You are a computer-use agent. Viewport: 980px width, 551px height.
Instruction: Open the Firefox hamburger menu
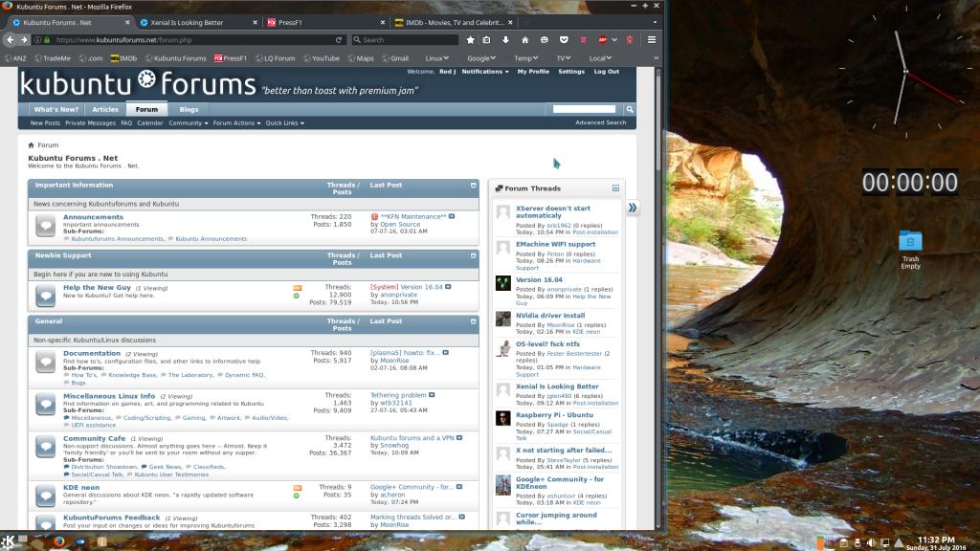[652, 40]
